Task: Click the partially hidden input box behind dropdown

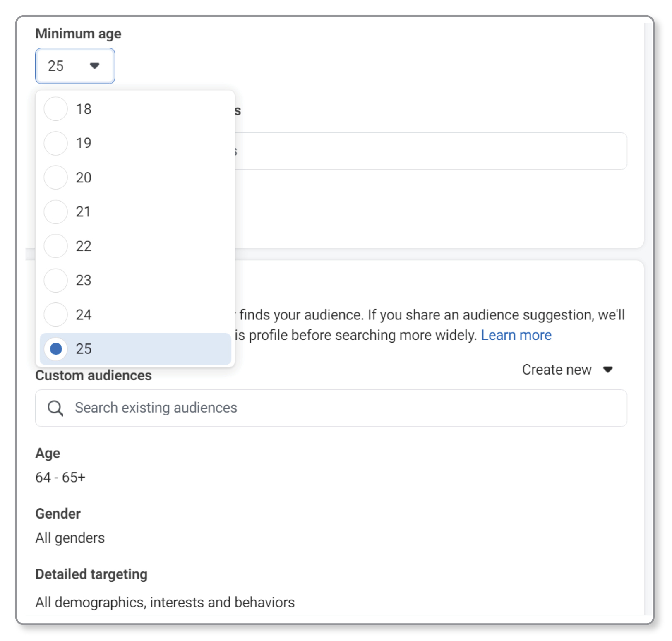Action: pos(431,151)
